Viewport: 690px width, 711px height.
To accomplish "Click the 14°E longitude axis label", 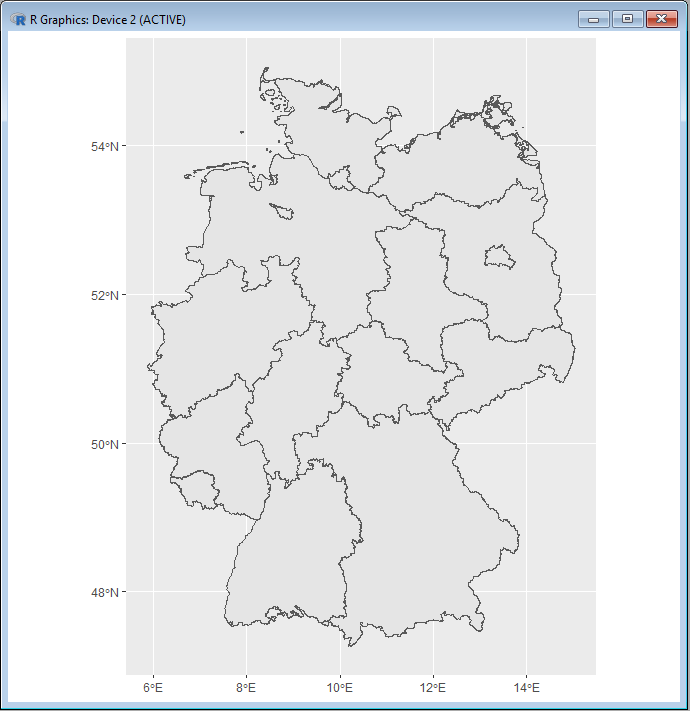I will tap(526, 688).
